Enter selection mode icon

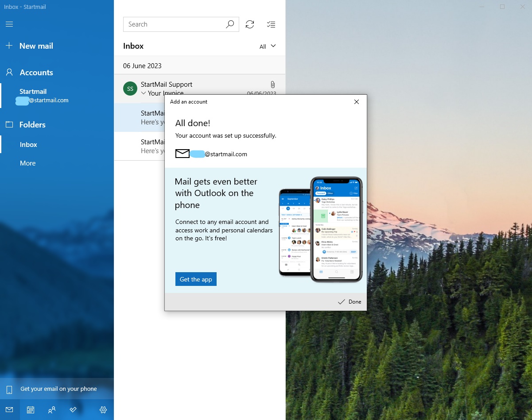point(271,24)
